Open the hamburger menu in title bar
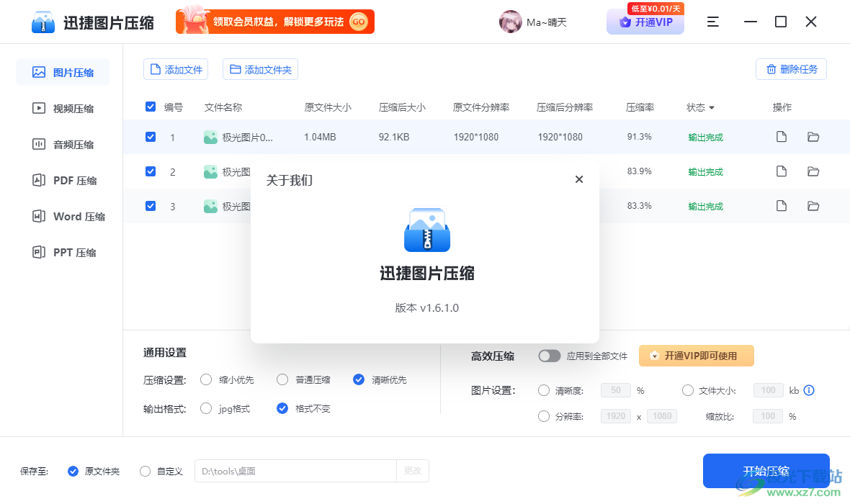Screen dimensions: 850x504 (x=713, y=22)
